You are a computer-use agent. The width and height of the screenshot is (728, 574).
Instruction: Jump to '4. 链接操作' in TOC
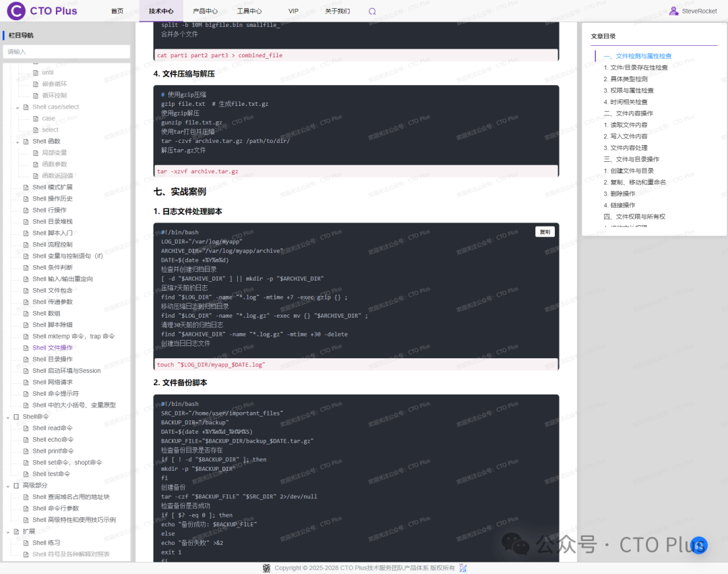coord(619,205)
